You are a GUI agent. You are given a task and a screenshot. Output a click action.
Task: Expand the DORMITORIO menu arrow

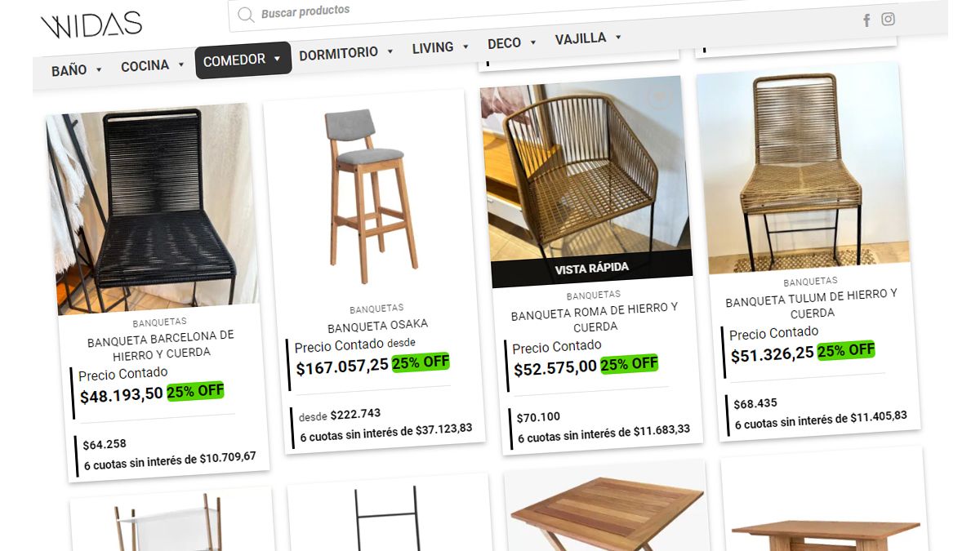(390, 51)
